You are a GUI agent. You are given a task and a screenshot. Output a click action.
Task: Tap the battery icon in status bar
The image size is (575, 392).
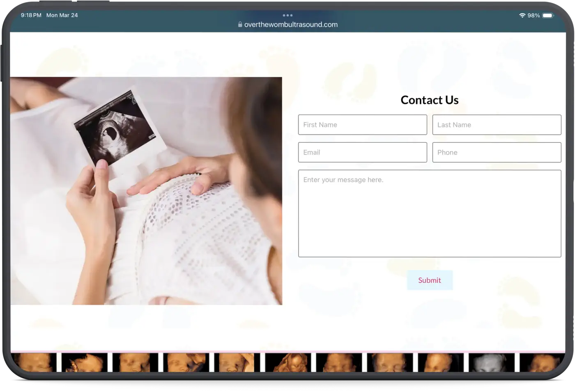click(547, 15)
